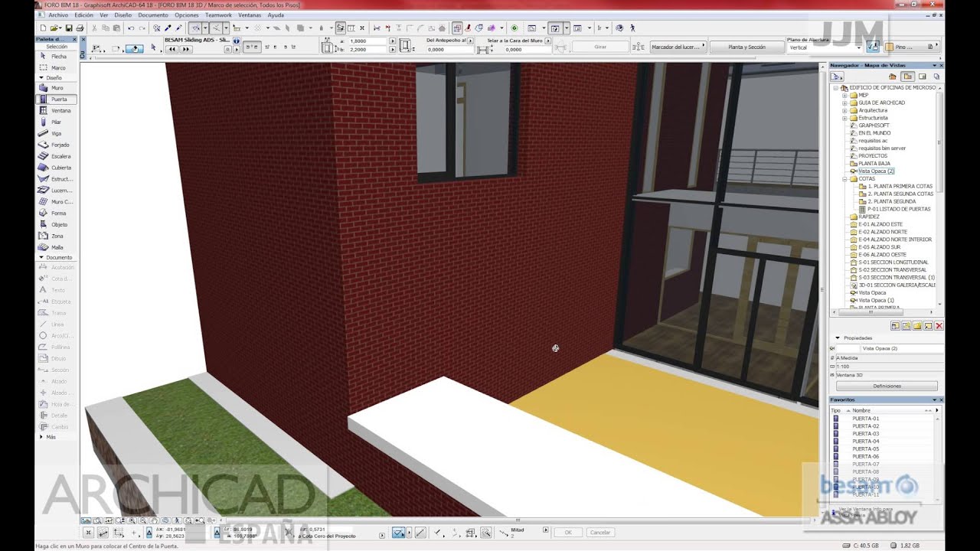Screen dimensions: 980x551
Task: Select the Forjado slab tool
Action: click(57, 145)
